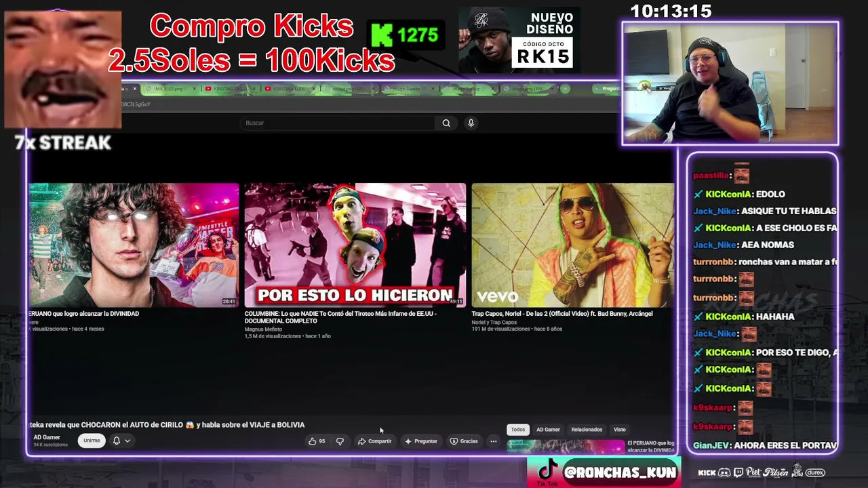Click the chat message 'turrronbb: ronchas van a matar'
This screenshot has width=868, height=488.
point(765,262)
